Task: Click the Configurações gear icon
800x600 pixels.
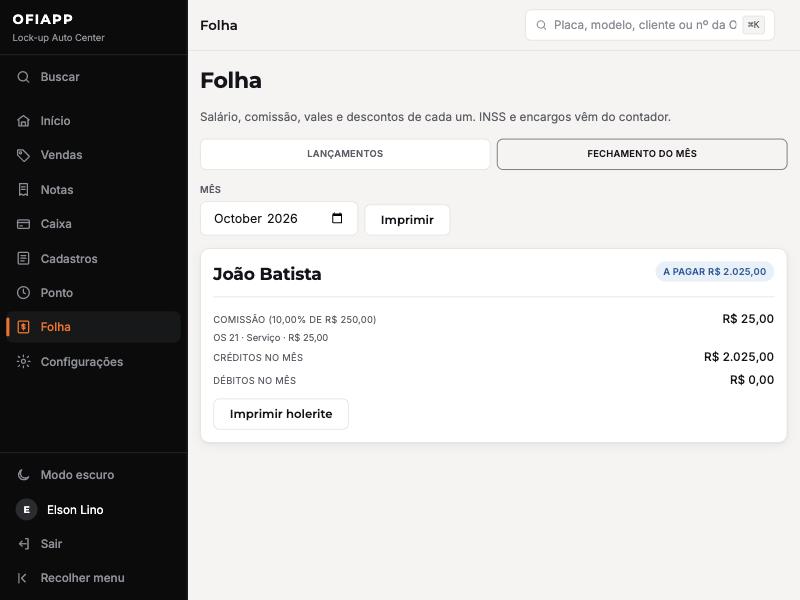Action: click(x=23, y=362)
